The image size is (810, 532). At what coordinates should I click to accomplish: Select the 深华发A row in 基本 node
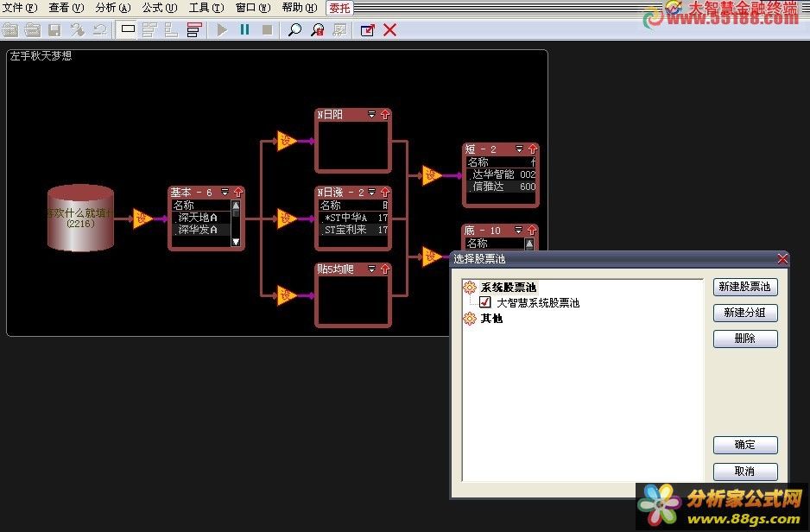pos(201,230)
